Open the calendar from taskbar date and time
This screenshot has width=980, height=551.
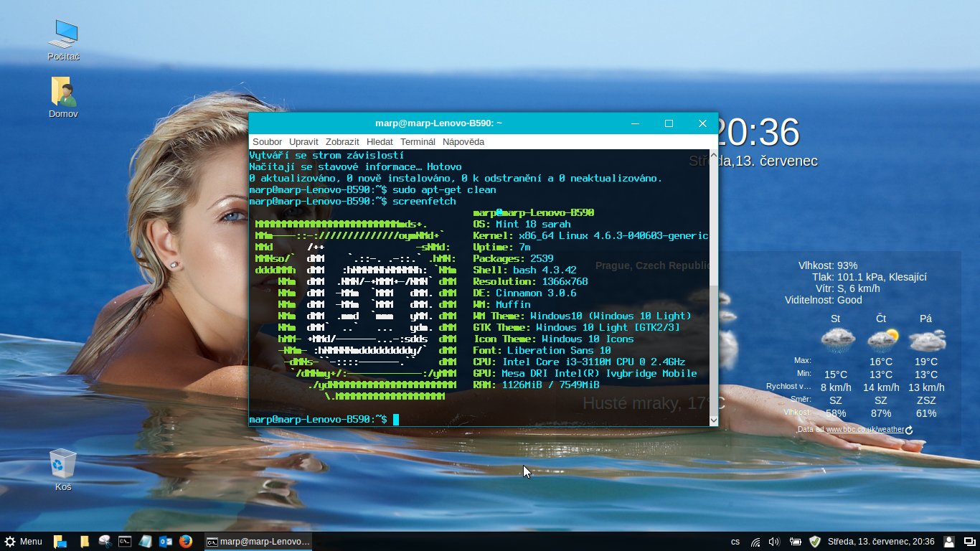tap(881, 542)
